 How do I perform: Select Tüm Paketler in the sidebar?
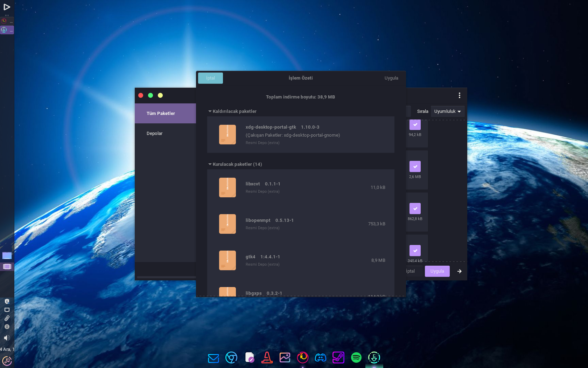[161, 114]
